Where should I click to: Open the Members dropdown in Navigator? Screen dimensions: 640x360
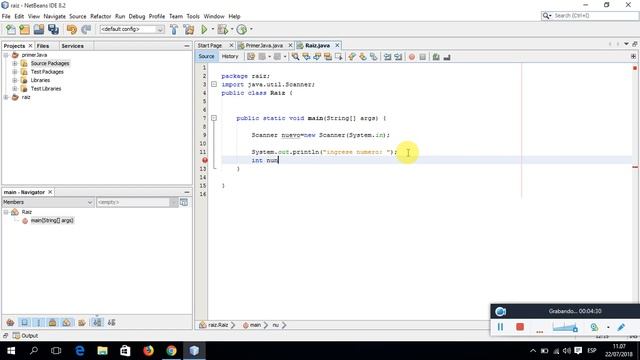click(x=48, y=202)
